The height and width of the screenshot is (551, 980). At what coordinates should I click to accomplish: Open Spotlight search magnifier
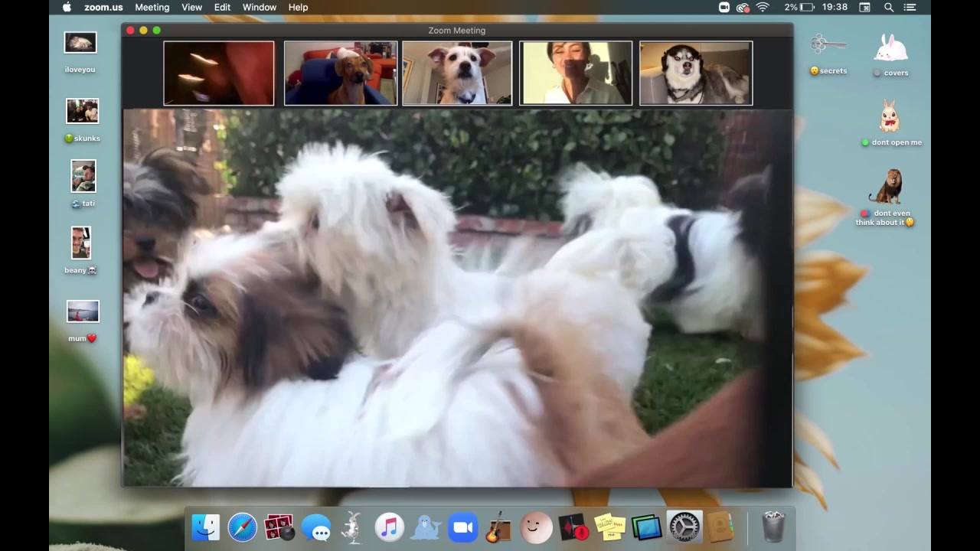click(x=889, y=7)
